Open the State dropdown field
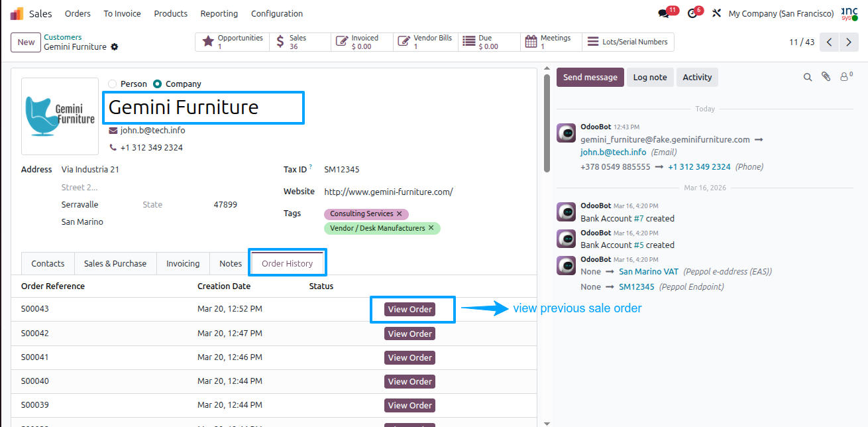The image size is (868, 427). tap(174, 205)
